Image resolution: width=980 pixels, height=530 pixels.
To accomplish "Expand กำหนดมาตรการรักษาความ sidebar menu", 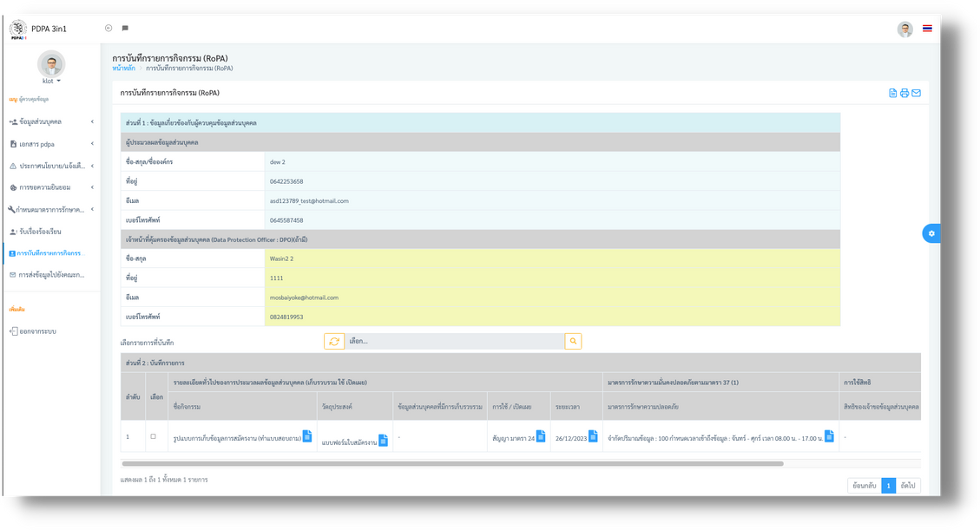I will point(51,210).
